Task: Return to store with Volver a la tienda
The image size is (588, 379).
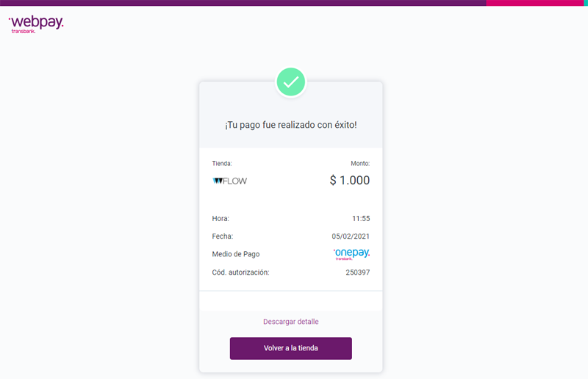Action: pos(290,348)
